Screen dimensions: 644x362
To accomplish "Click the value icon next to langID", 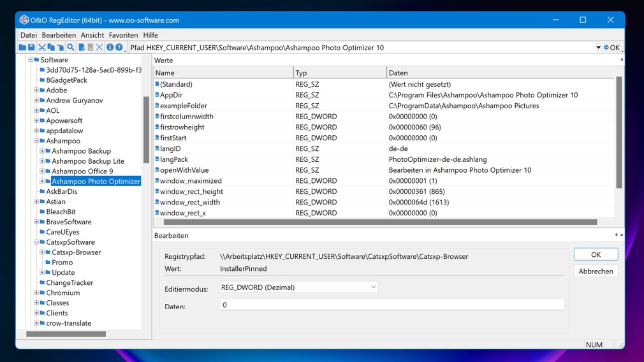I will (157, 148).
